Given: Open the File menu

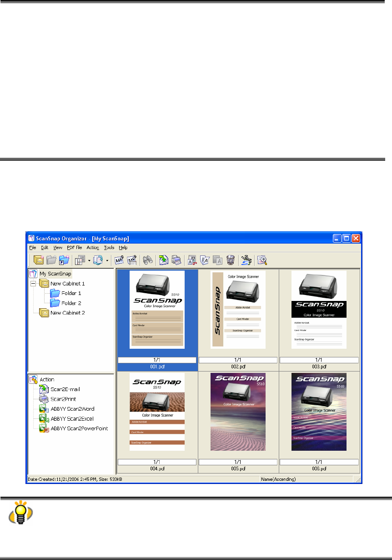Looking at the screenshot, I should [33, 248].
